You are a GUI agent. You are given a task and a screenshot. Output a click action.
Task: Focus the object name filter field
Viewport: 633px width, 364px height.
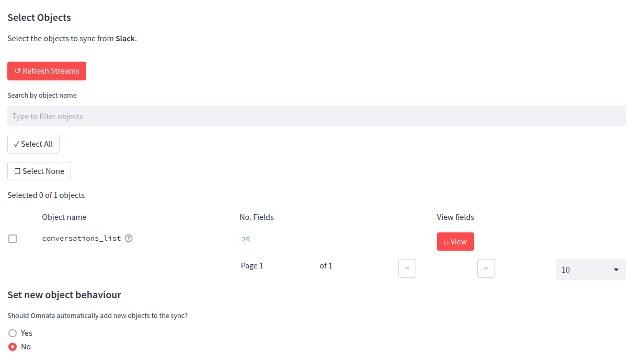(316, 116)
